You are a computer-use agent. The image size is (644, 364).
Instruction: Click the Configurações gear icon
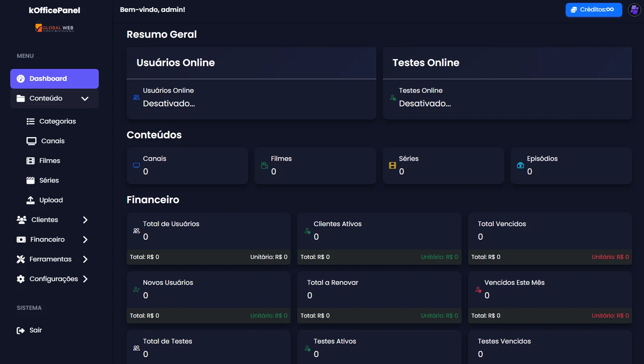click(x=20, y=279)
